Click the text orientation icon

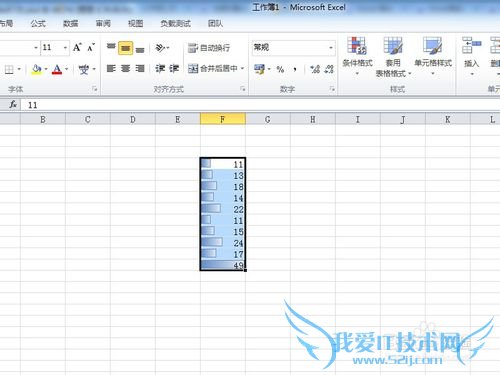coord(160,48)
